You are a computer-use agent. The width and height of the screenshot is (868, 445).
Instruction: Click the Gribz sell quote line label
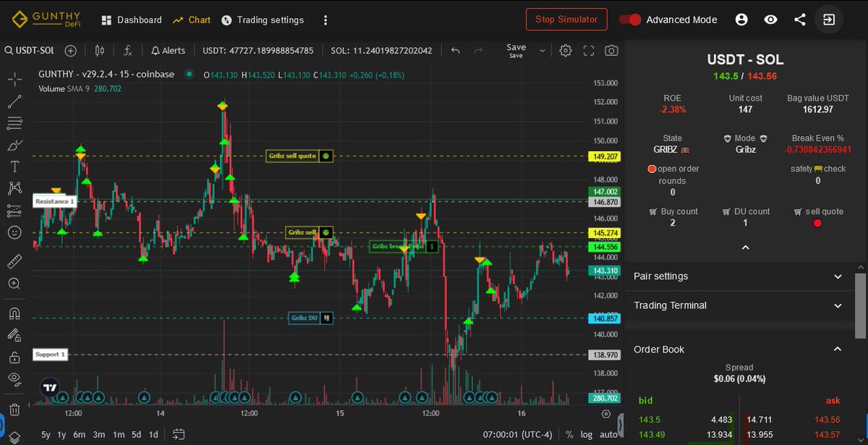click(x=299, y=156)
